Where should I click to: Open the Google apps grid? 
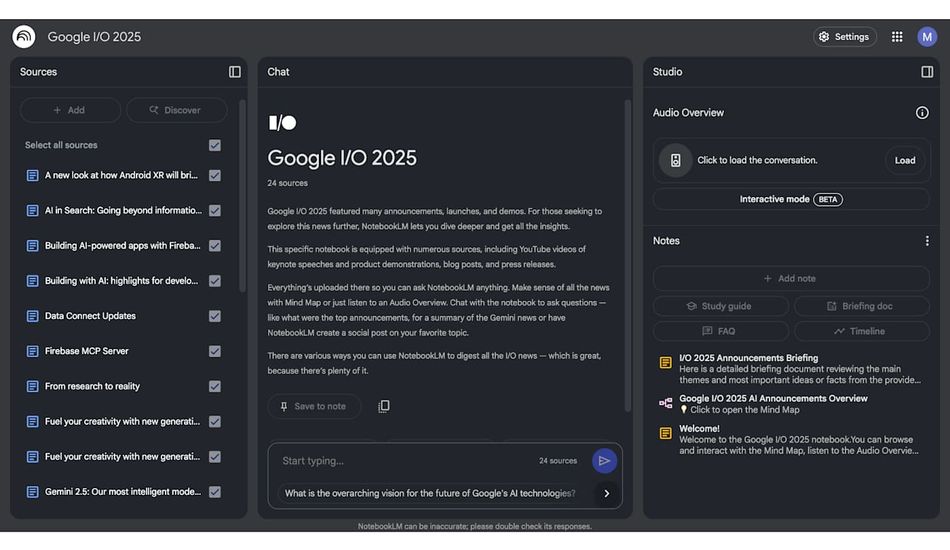pyautogui.click(x=897, y=37)
